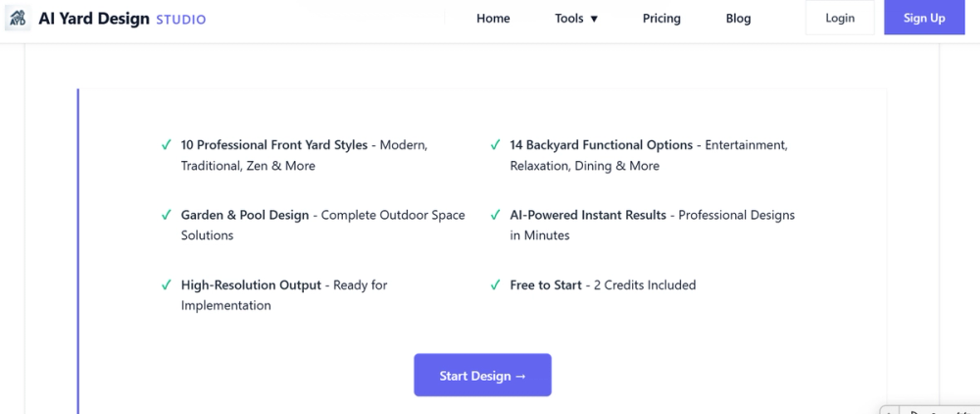Click the AI Yard Design Studio brand name
The image size is (980, 414).
(x=122, y=19)
